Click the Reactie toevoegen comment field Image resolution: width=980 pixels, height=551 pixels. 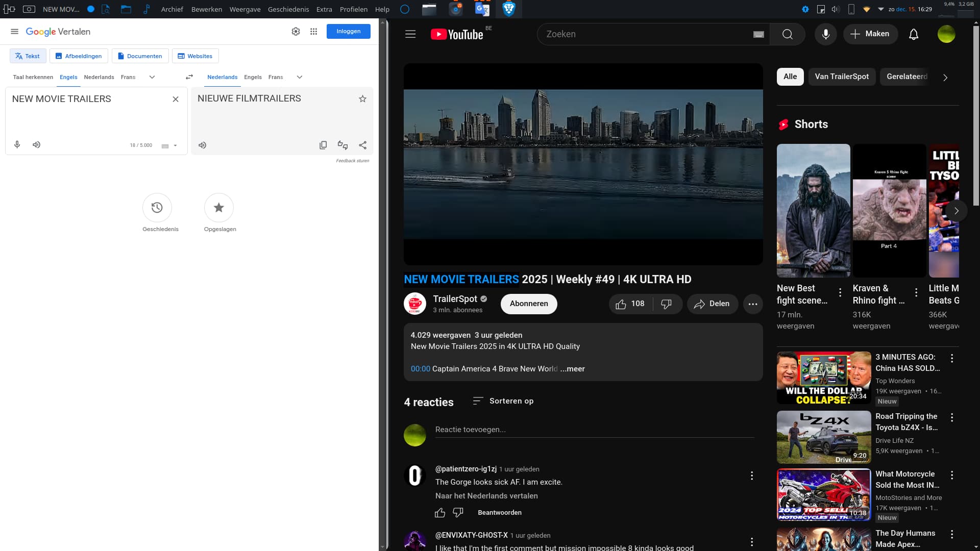tap(595, 430)
